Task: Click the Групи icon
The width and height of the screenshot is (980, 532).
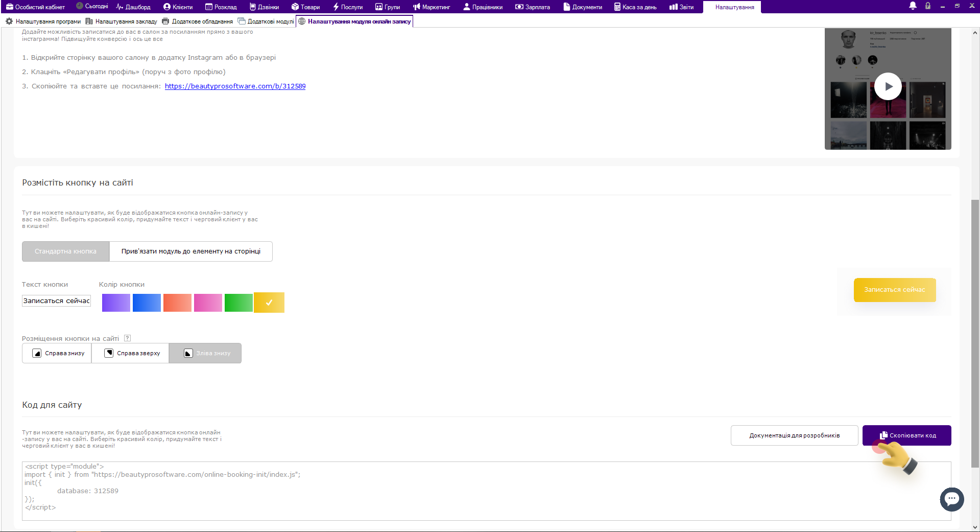Action: tap(379, 7)
